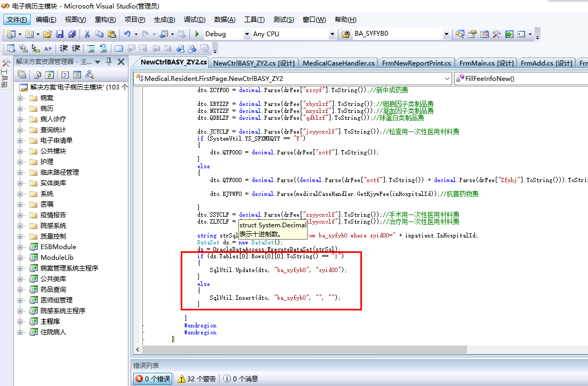Undo the last edit with blue arrow
The image size is (588, 386).
(127, 34)
